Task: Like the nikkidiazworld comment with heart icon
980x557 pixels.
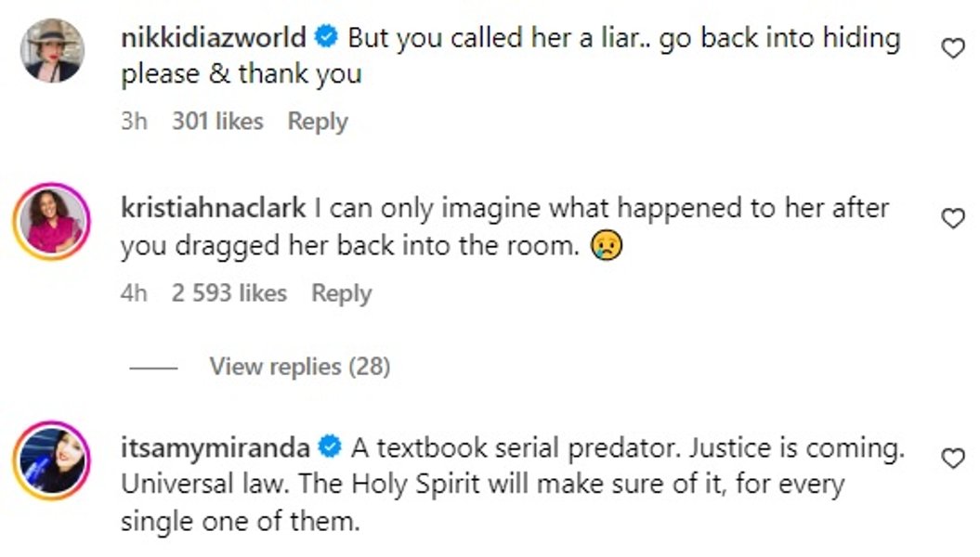Action: 952,48
